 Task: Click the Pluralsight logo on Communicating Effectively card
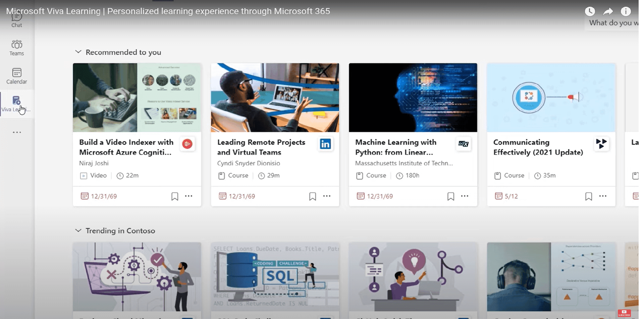601,144
